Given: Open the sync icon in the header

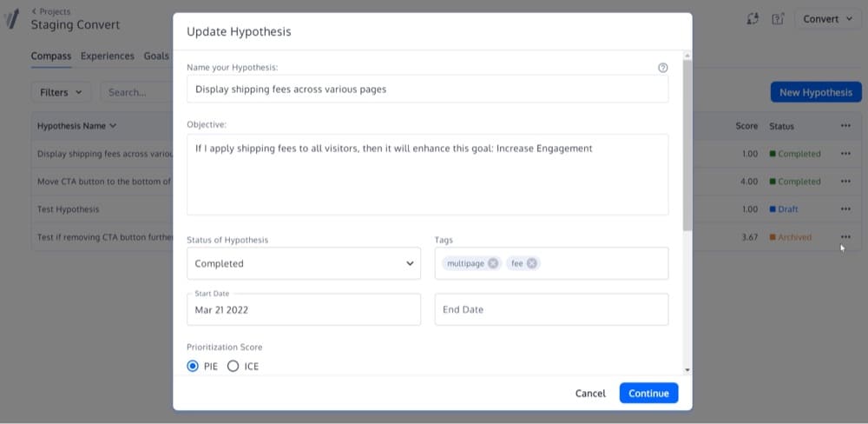Looking at the screenshot, I should coord(752,19).
